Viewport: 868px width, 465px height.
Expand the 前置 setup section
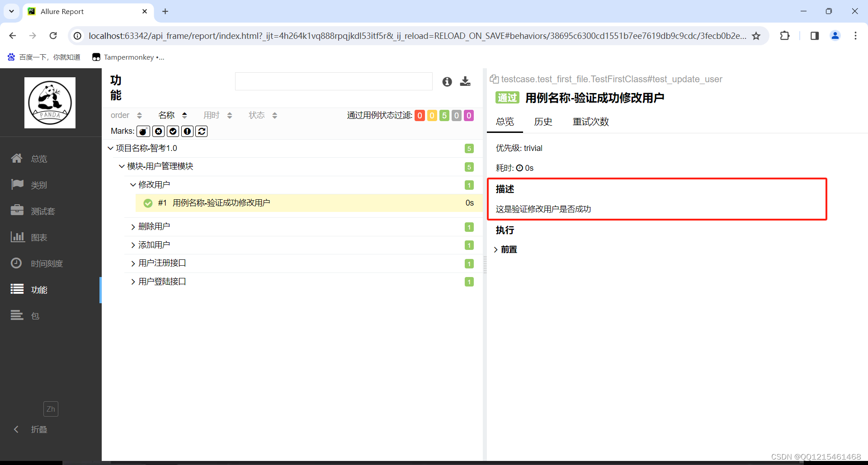506,249
